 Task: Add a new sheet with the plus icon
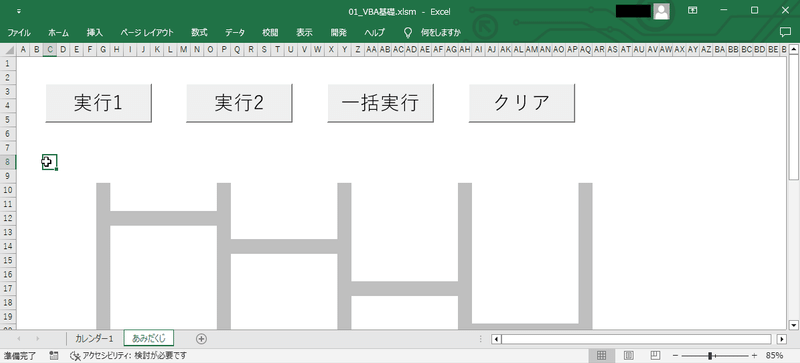(x=202, y=338)
